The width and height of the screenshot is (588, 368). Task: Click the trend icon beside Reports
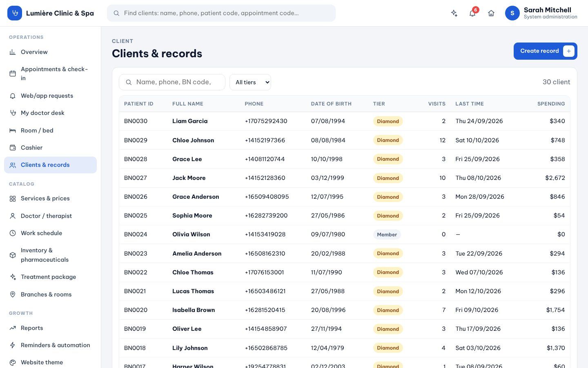13,328
